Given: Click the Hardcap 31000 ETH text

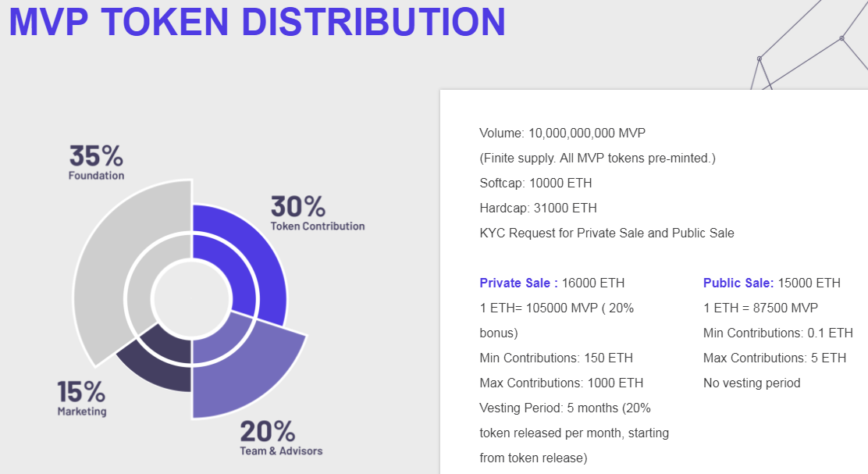Looking at the screenshot, I should (x=538, y=208).
